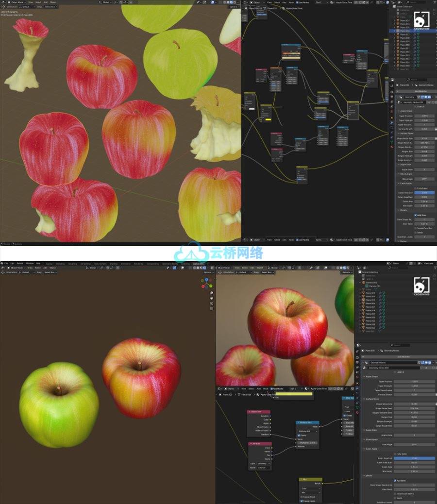Open Output properties tab in lower properties editor
437x504 pixels.
click(357, 362)
